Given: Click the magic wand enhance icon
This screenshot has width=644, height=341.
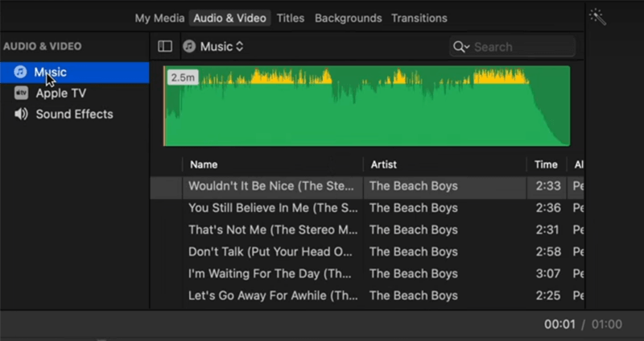Looking at the screenshot, I should 597,17.
